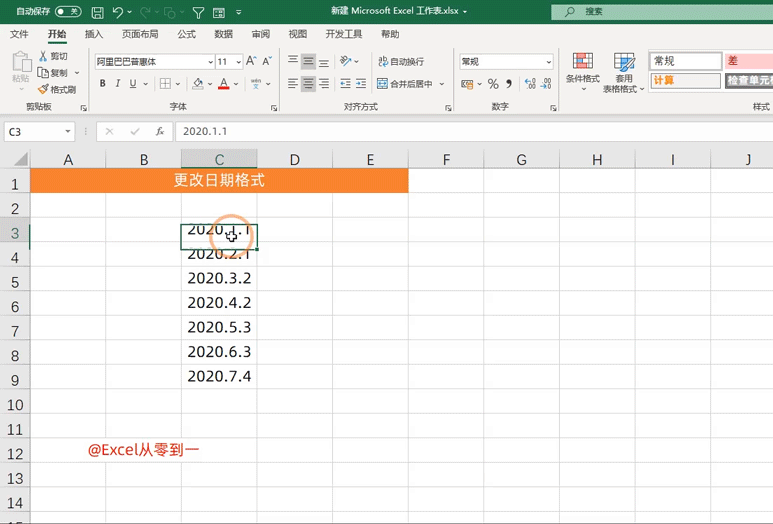This screenshot has height=524, width=773.
Task: Click the cell borders icon
Action: coord(165,83)
